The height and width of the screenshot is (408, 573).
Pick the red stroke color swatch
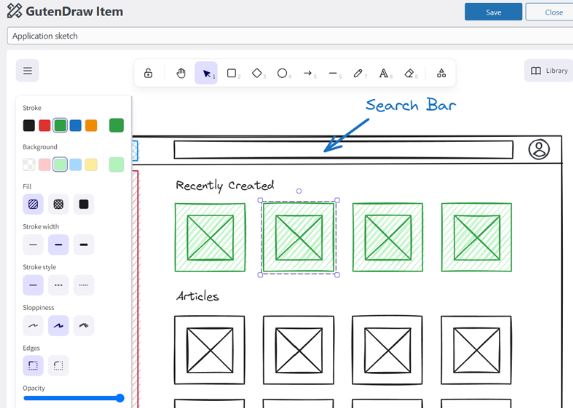[x=45, y=125]
